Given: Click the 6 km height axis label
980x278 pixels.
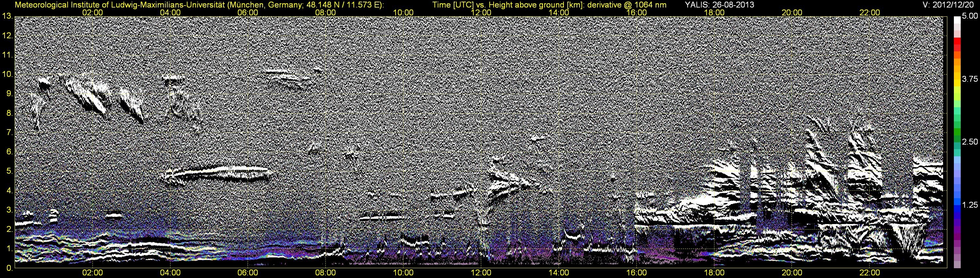Looking at the screenshot, I should coord(9,152).
